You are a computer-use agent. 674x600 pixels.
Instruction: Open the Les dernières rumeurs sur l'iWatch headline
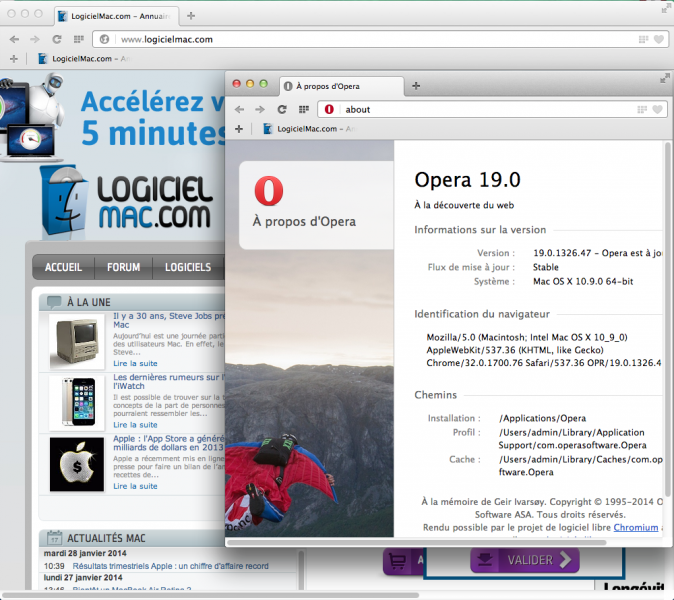coord(168,381)
